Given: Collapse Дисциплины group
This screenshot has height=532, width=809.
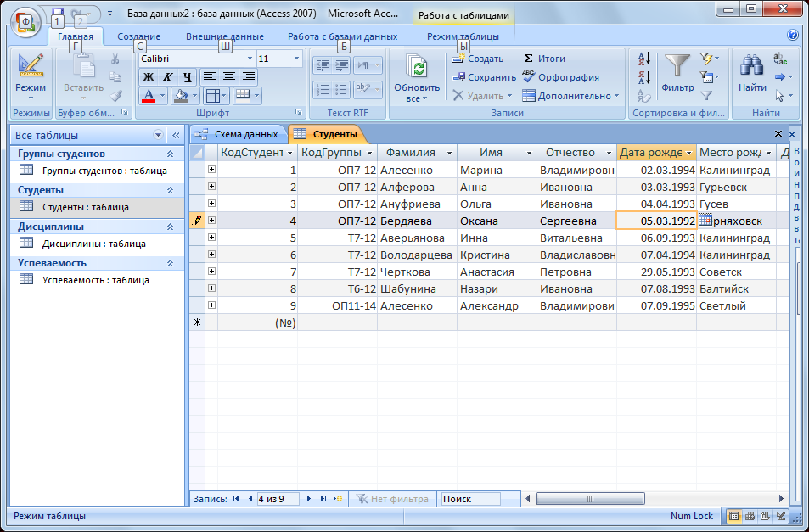Looking at the screenshot, I should point(170,227).
